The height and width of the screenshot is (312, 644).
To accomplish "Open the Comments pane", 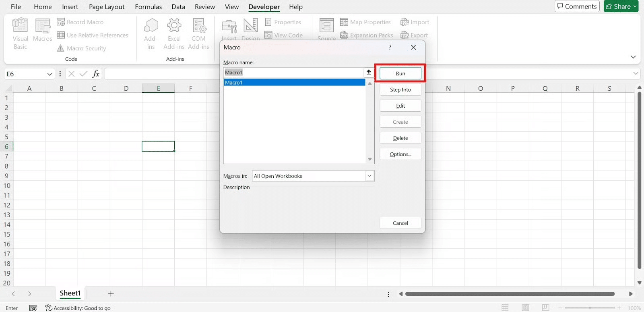I will (x=577, y=6).
